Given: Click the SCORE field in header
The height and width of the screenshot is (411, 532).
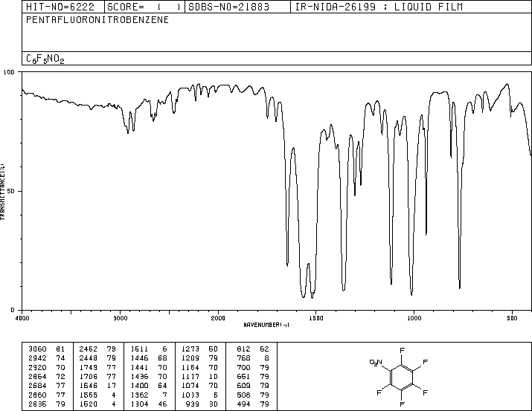Looking at the screenshot, I should click(144, 7).
